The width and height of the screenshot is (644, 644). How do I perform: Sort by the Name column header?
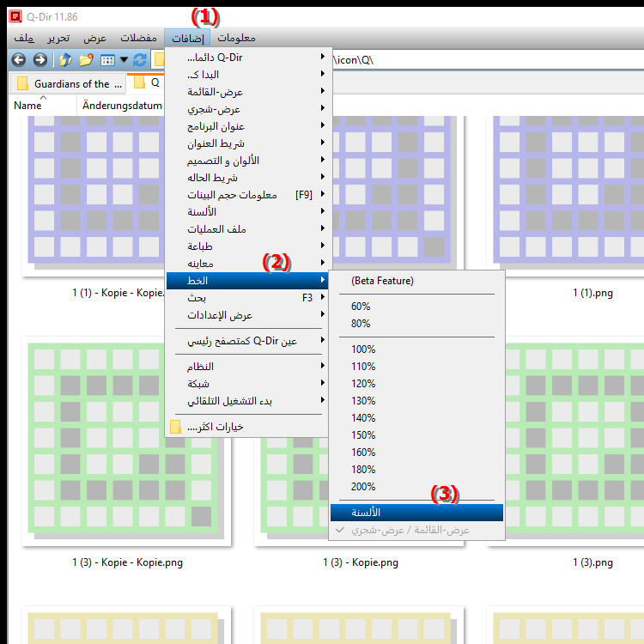tap(28, 106)
